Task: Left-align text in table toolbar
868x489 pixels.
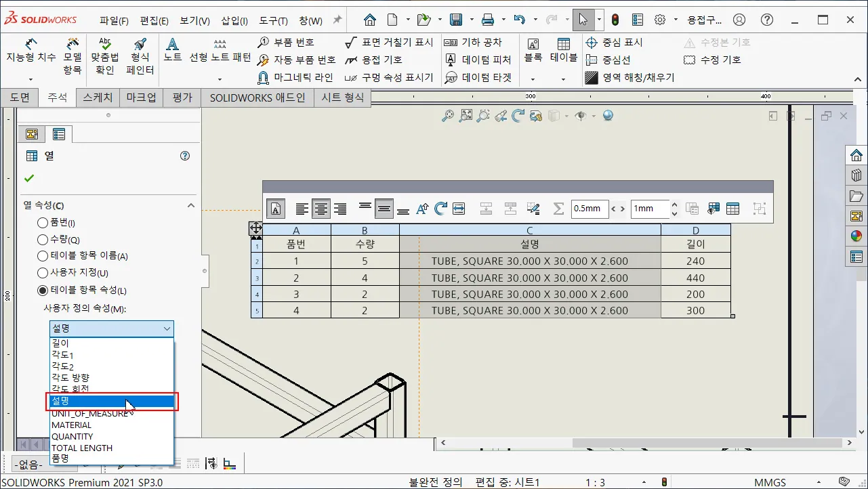Action: click(302, 209)
